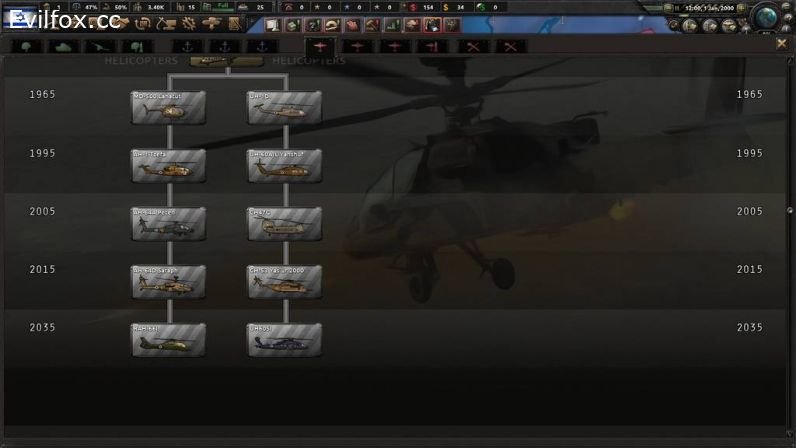
Task: Close the research tree window
Action: (x=781, y=44)
